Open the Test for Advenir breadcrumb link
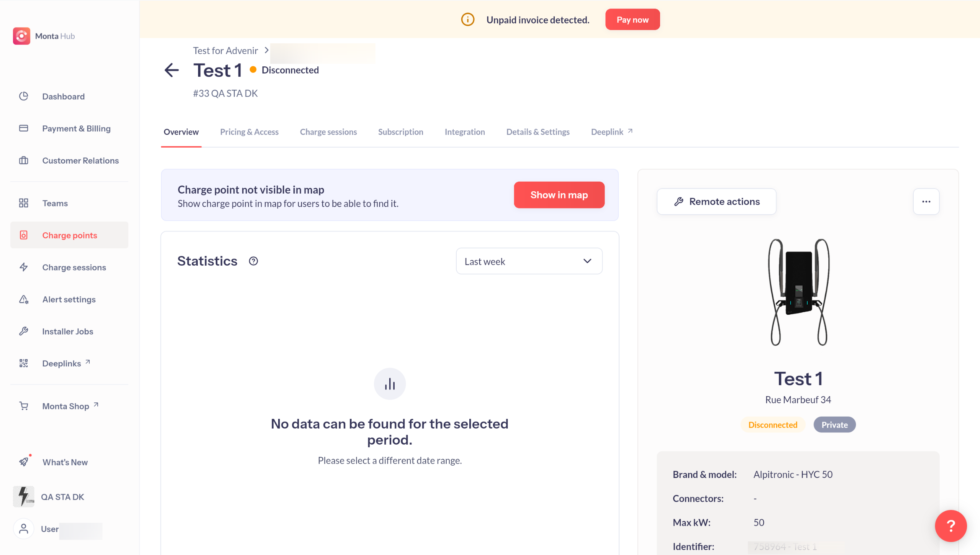Viewport: 980px width, 555px height. pyautogui.click(x=225, y=51)
